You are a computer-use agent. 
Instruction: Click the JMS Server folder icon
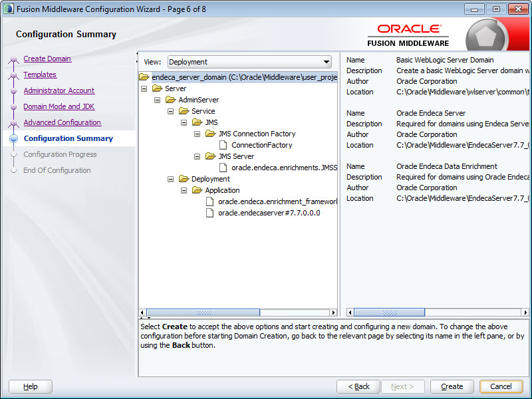(210, 156)
